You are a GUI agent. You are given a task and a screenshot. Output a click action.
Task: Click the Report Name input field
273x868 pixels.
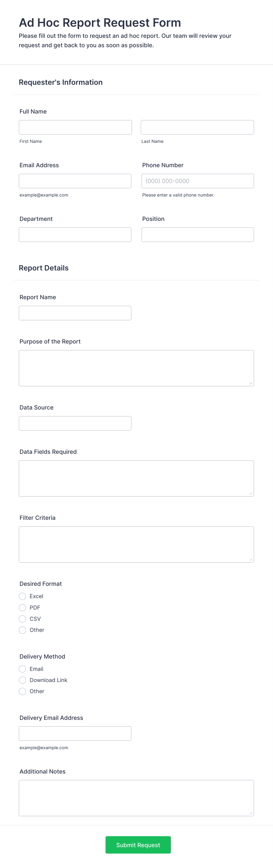(75, 313)
